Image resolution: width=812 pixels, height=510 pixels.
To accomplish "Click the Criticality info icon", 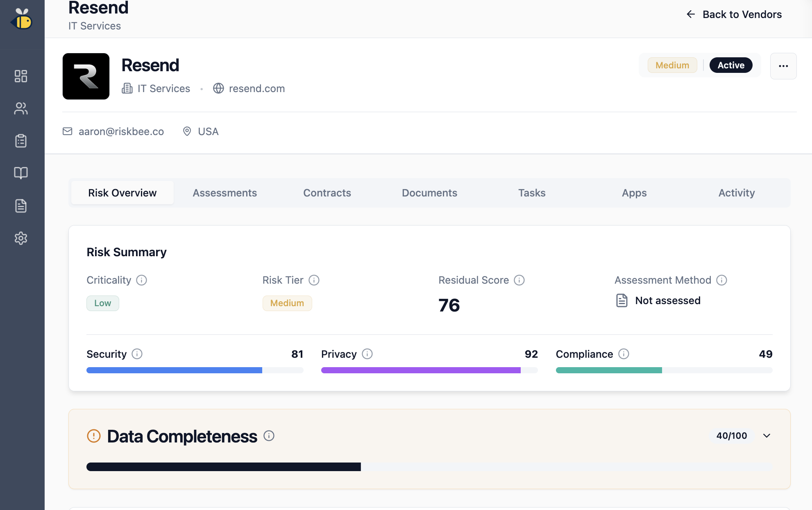I will (141, 280).
